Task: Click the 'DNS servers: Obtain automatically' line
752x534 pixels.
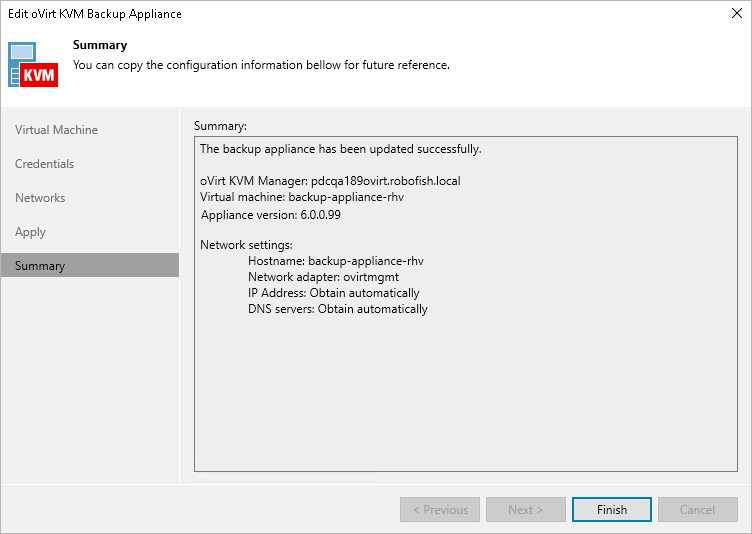Action: 338,309
